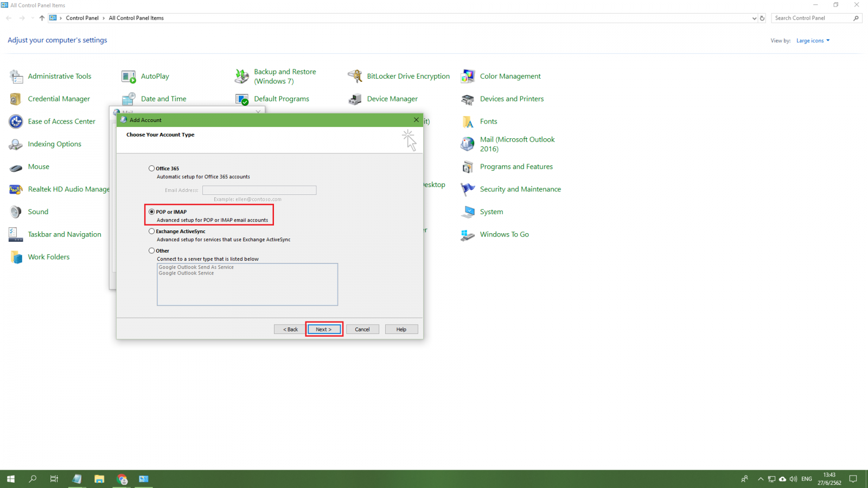
Task: Open Ease of Access Center icon
Action: pyautogui.click(x=16, y=121)
